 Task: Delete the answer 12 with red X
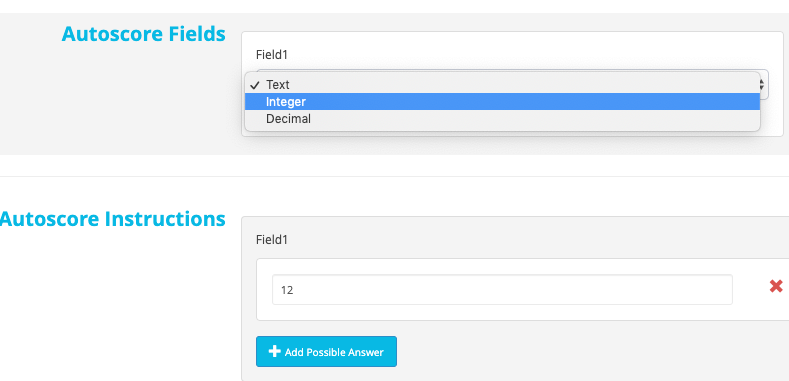(x=776, y=286)
